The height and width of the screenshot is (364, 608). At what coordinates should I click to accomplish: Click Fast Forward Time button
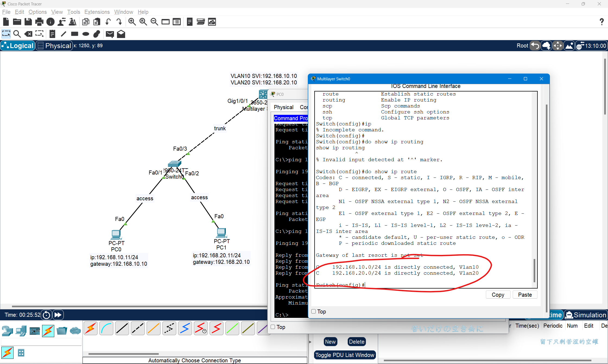point(58,315)
